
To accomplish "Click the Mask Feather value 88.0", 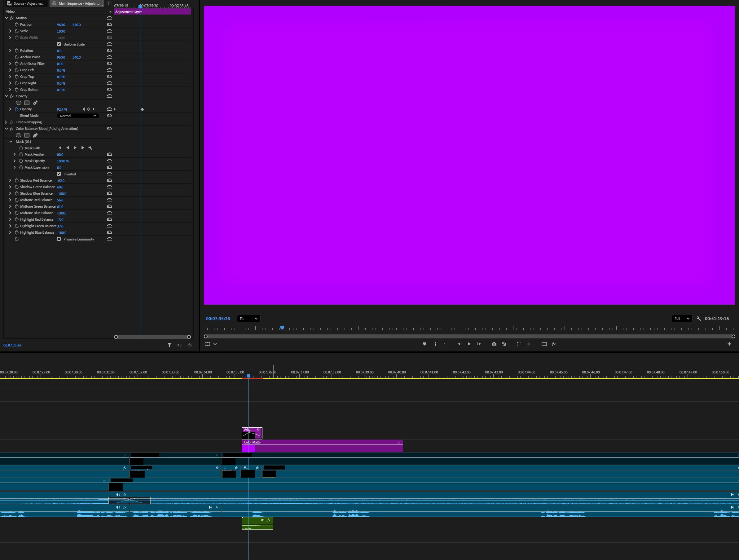I will [60, 155].
